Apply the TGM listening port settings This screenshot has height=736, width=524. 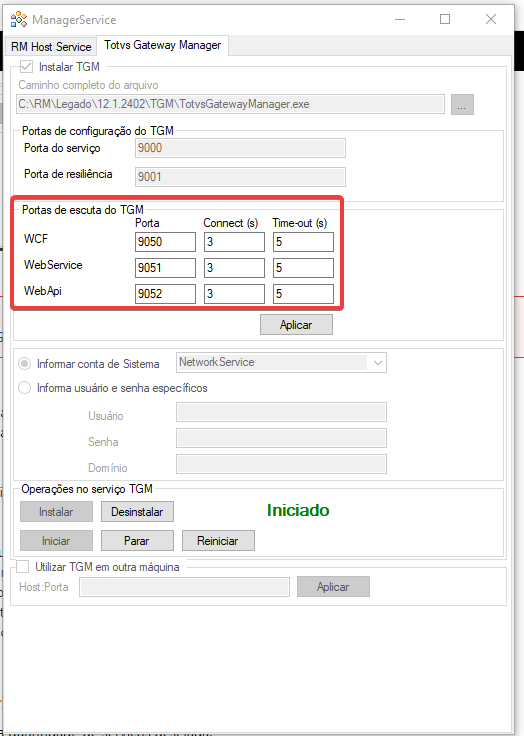[x=296, y=325]
